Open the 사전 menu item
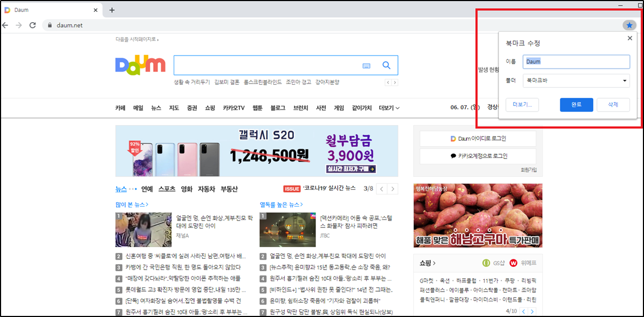The height and width of the screenshot is (317, 644). (321, 108)
